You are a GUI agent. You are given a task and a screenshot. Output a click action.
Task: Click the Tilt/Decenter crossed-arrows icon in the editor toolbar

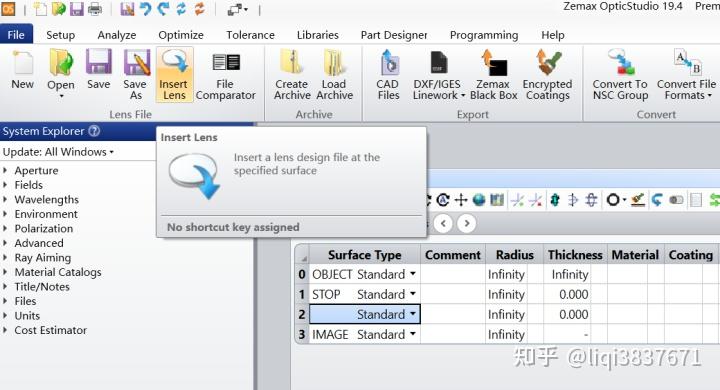click(x=461, y=200)
